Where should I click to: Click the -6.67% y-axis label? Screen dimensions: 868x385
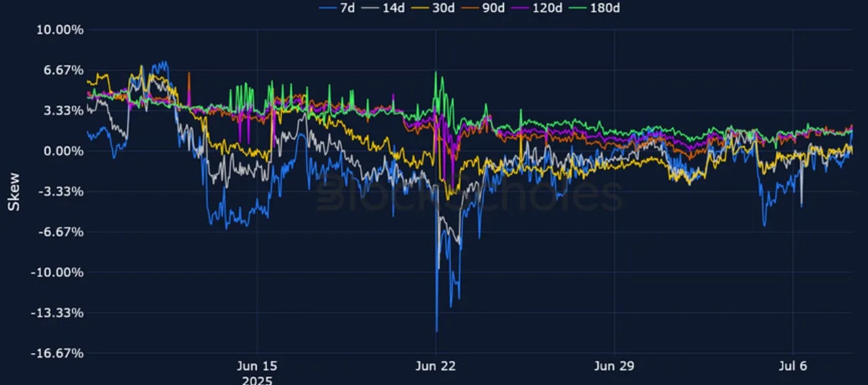click(63, 232)
